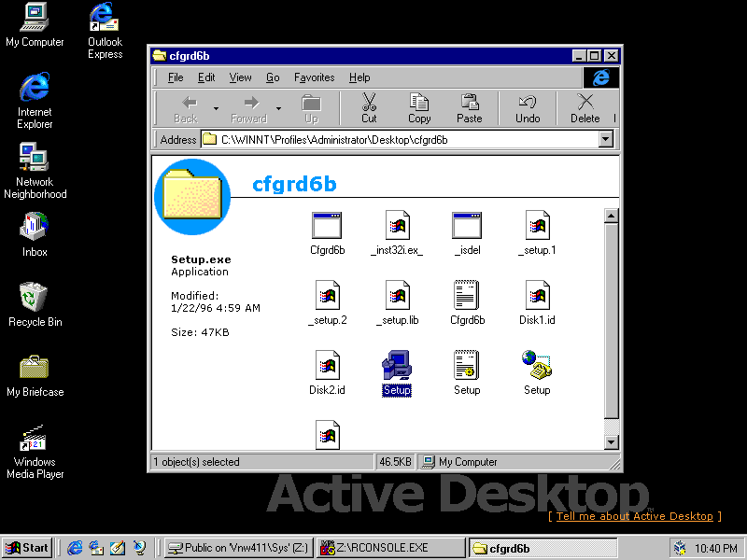Select the My Briefcase desktop icon

(35, 375)
